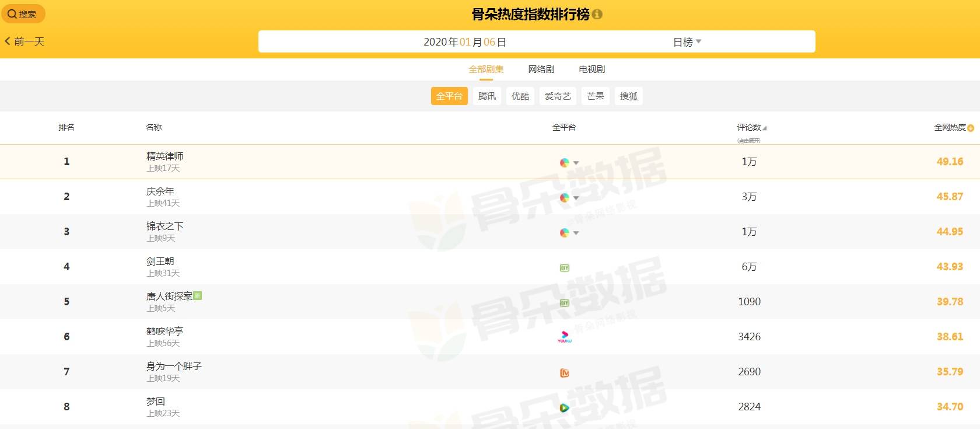Click the multi-platform pie icon for 锦衣之下
The image size is (980, 429).
[564, 233]
